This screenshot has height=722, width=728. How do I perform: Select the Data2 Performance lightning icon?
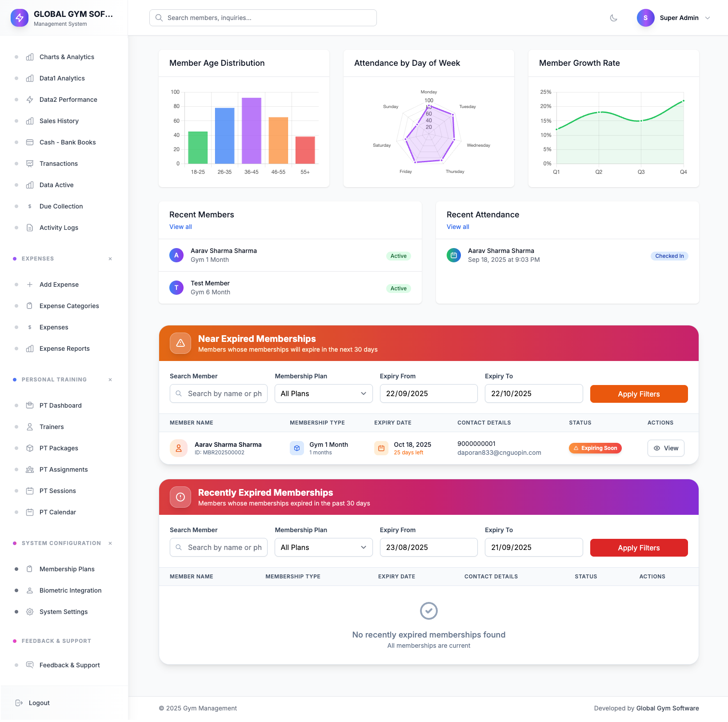(29, 100)
